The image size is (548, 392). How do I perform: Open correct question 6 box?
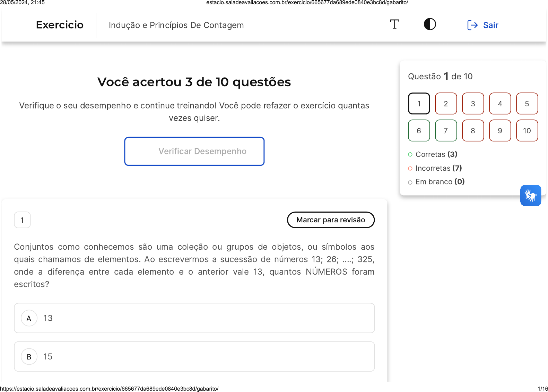tap(419, 131)
